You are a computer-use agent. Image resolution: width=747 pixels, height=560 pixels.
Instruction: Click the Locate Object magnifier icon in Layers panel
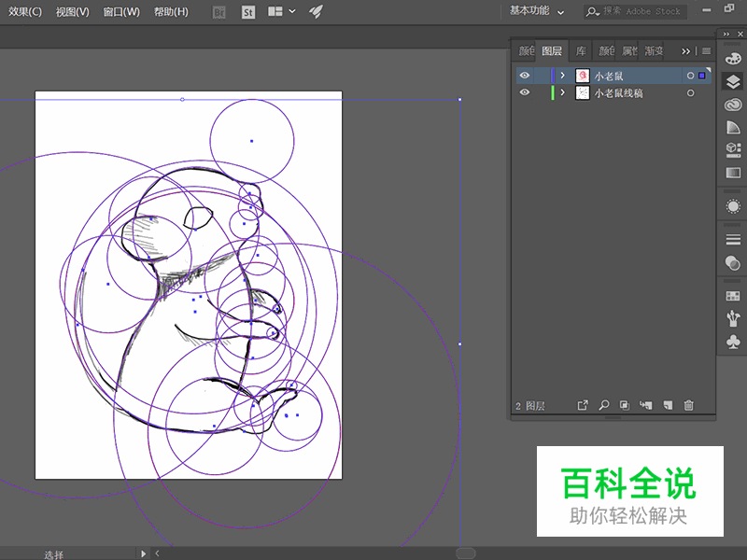coord(603,405)
